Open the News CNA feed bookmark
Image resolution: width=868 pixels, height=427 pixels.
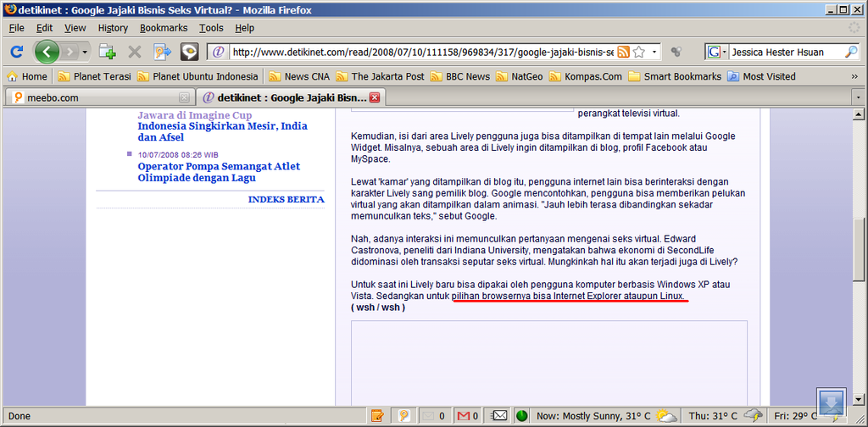[299, 76]
